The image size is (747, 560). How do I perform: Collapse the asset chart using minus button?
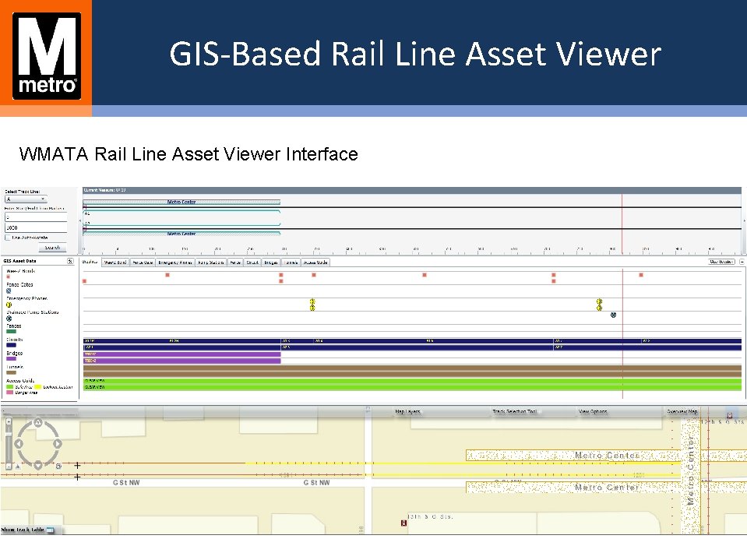point(742,262)
